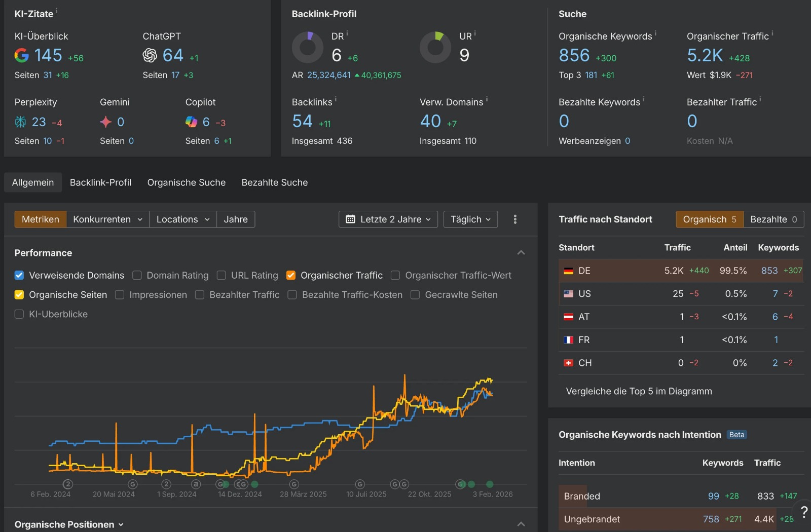Enable the Domain Rating checkbox
This screenshot has height=532, width=811.
(x=137, y=275)
